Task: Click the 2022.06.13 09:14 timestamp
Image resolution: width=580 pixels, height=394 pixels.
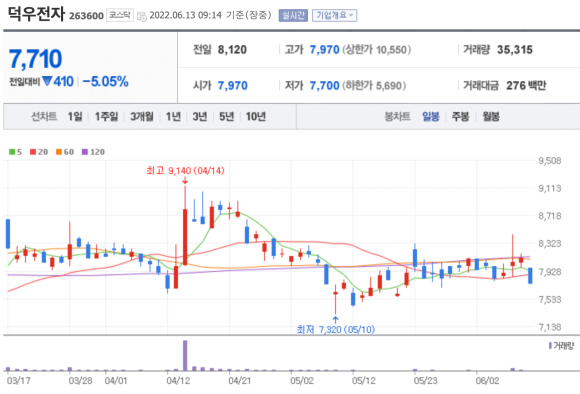Action: coord(185,15)
